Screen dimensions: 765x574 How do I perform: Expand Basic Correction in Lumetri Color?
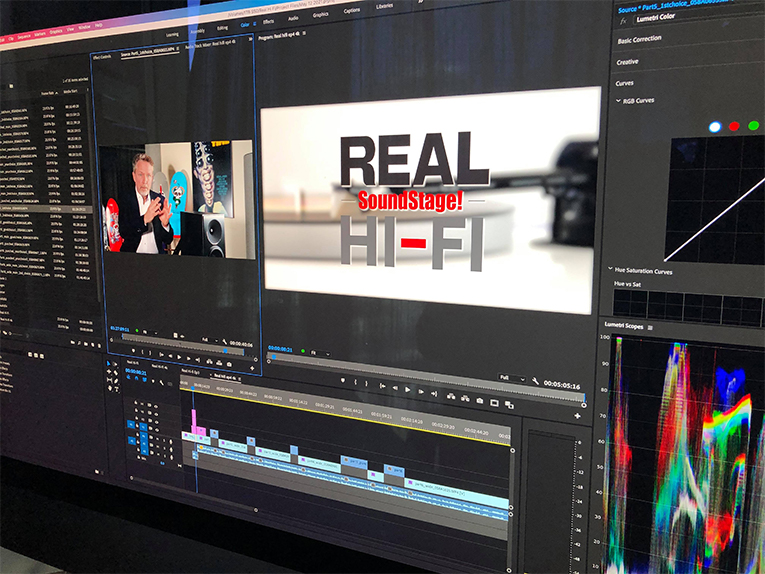[639, 40]
